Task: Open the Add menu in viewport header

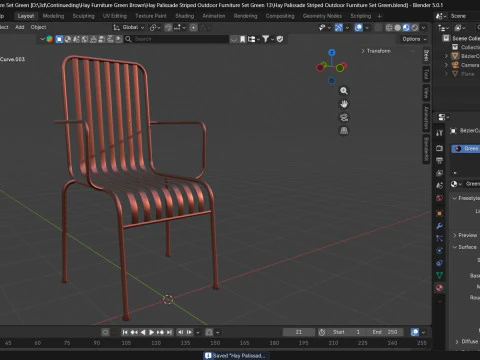Action: coord(20,27)
